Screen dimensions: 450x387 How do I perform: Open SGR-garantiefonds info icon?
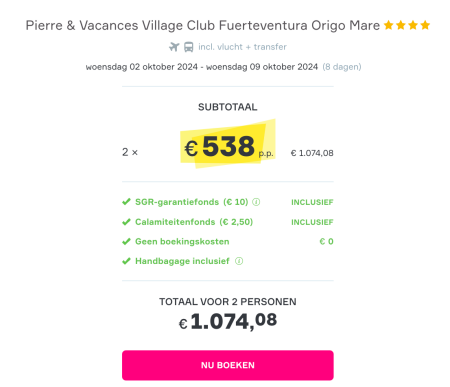click(256, 202)
